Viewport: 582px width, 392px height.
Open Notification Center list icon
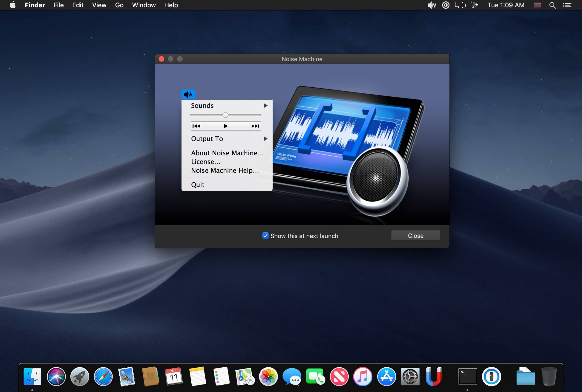click(567, 5)
